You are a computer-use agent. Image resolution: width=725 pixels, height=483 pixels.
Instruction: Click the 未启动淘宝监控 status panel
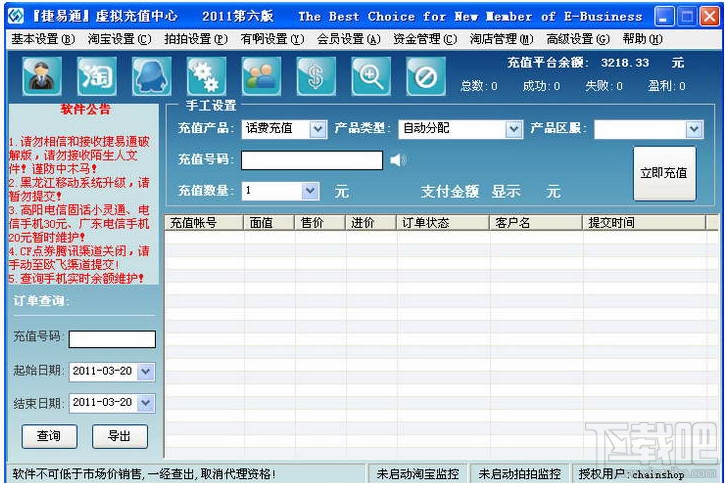tap(418, 474)
